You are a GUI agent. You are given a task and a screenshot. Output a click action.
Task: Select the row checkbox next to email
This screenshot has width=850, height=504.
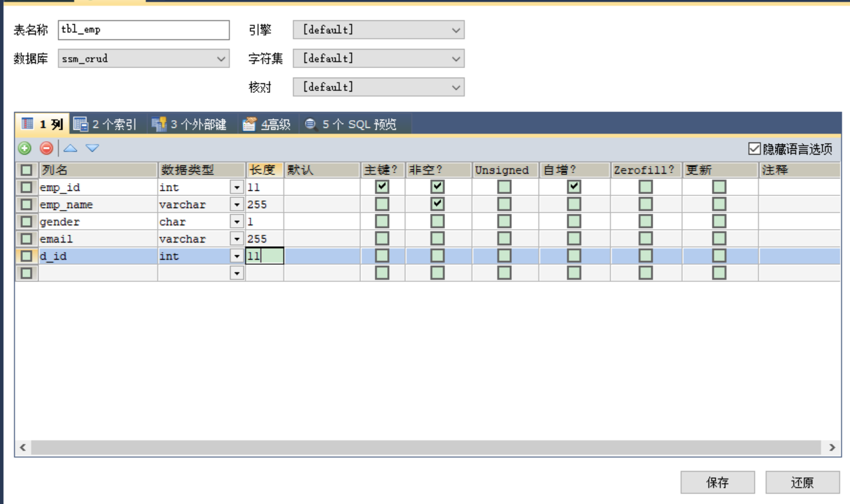click(x=25, y=238)
